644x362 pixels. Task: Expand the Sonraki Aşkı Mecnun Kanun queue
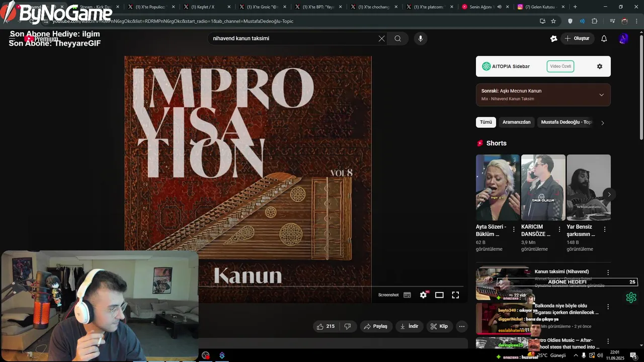(x=601, y=95)
